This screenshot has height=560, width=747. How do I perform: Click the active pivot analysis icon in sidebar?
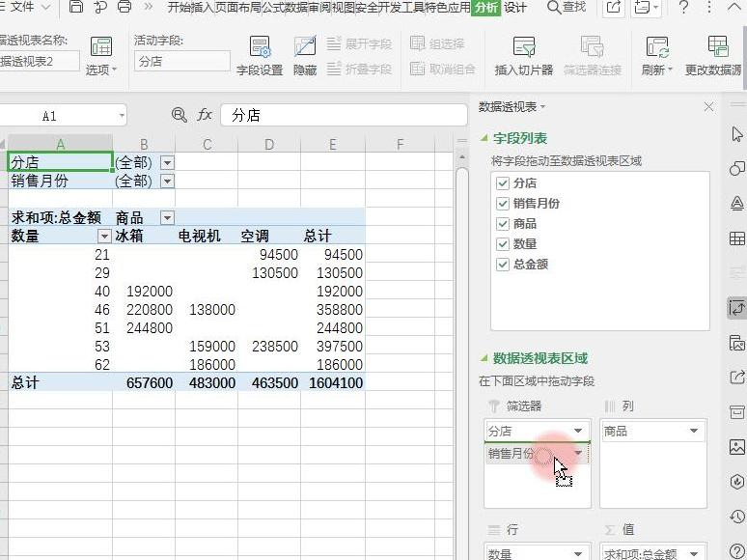pos(737,308)
